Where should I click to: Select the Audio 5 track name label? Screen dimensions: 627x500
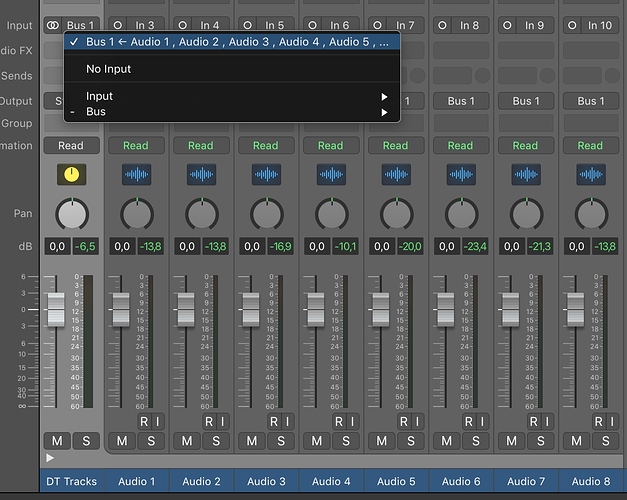point(396,481)
